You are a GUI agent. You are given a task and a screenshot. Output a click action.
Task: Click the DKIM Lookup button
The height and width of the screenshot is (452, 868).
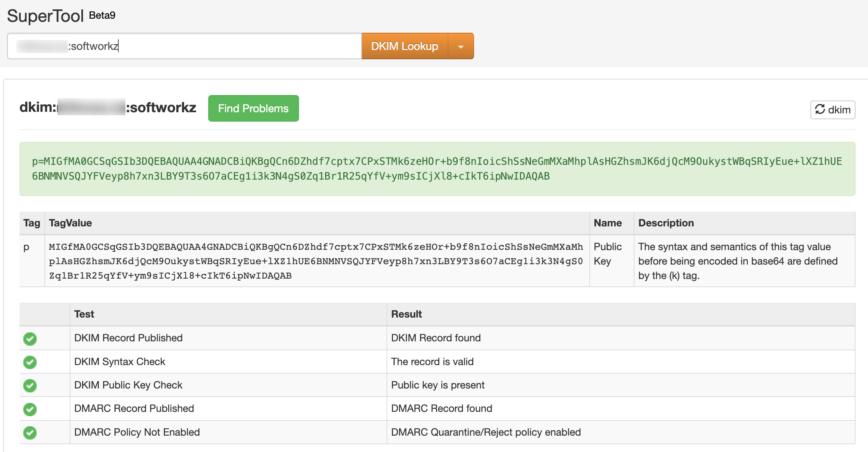404,46
